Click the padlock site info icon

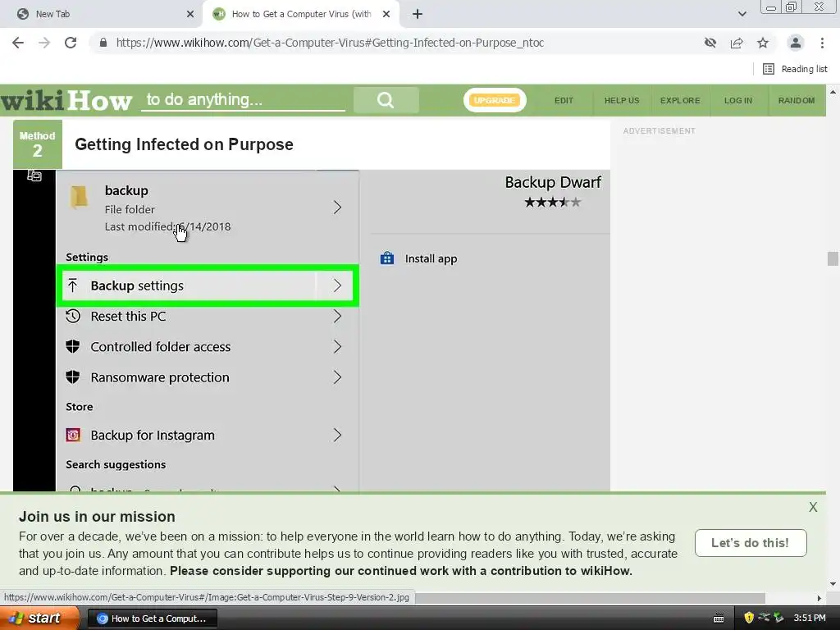pyautogui.click(x=103, y=43)
